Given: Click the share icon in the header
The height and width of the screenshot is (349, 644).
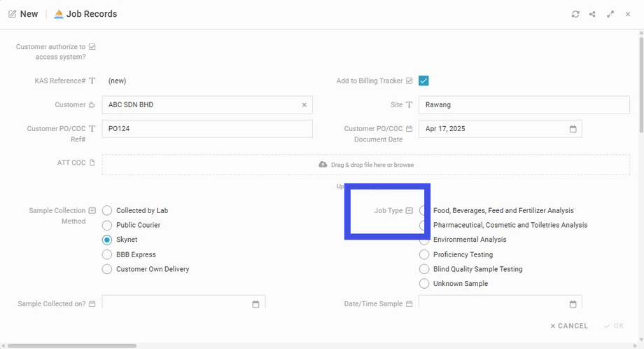Looking at the screenshot, I should [593, 14].
